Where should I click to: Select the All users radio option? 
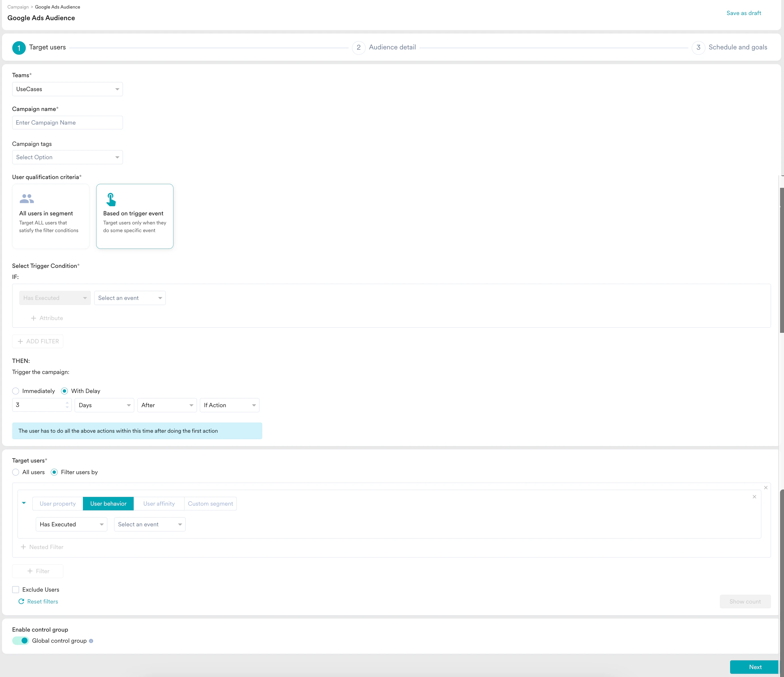(16, 472)
